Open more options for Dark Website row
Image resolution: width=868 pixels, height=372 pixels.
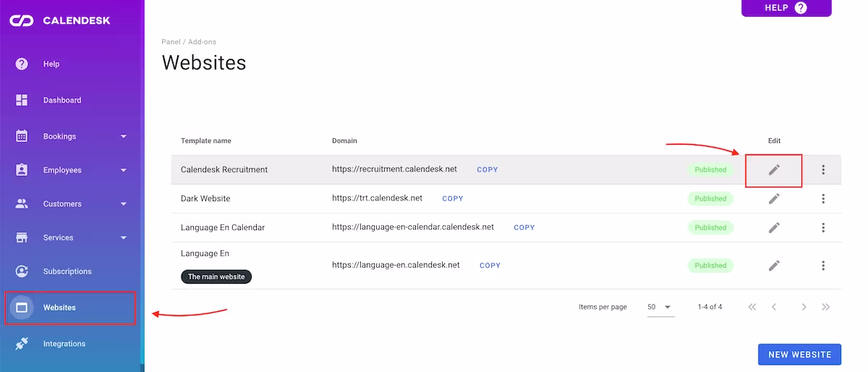coord(823,198)
